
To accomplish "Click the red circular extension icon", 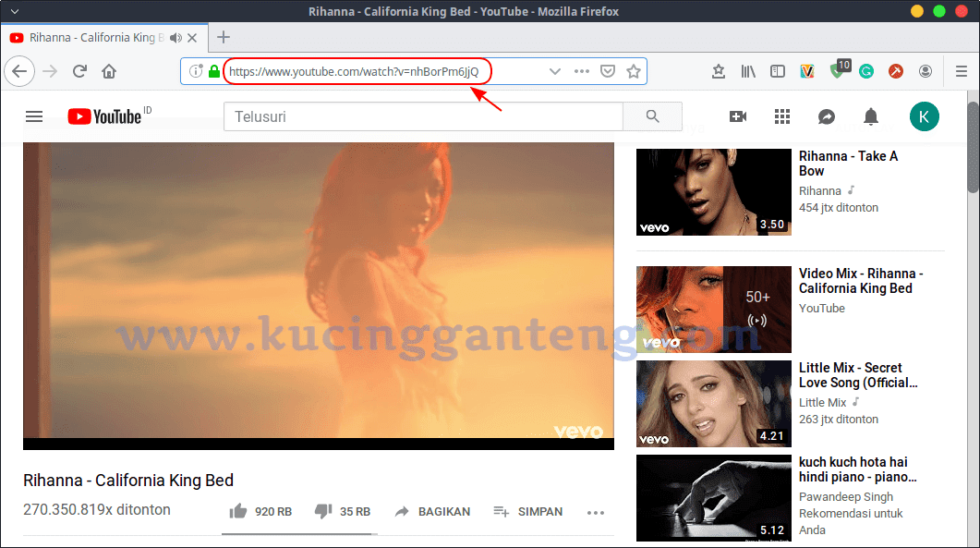I will click(896, 71).
